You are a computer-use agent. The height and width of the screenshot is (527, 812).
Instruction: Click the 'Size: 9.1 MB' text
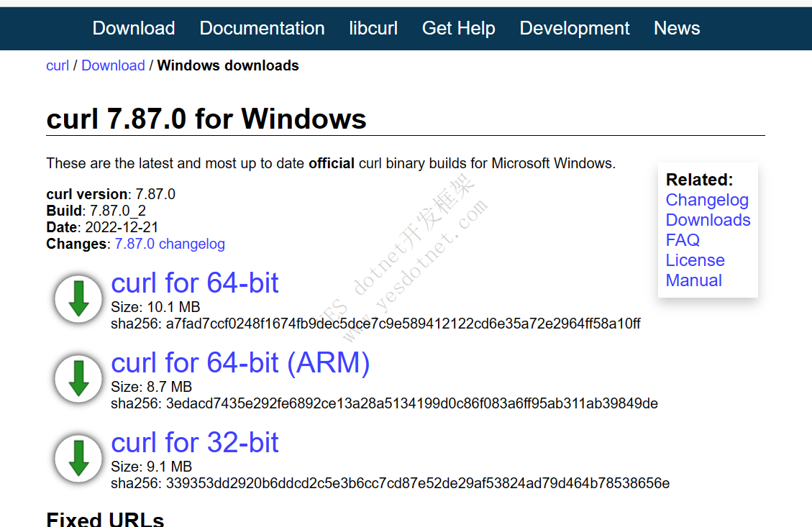coord(151,467)
